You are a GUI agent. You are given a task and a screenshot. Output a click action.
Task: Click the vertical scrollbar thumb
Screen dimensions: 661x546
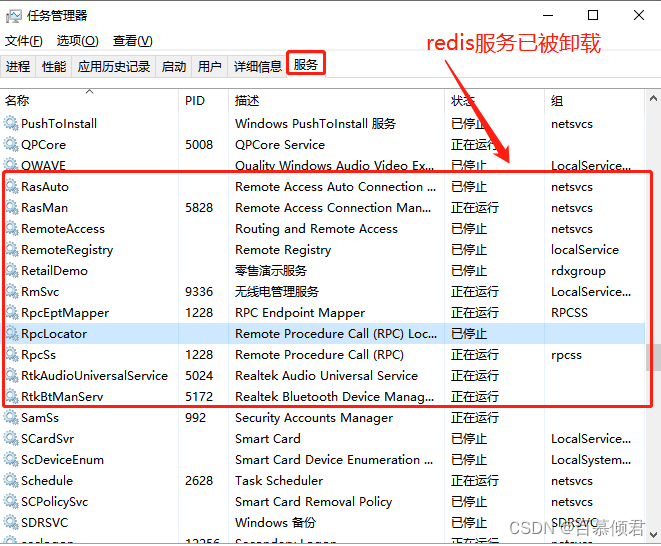[x=653, y=357]
